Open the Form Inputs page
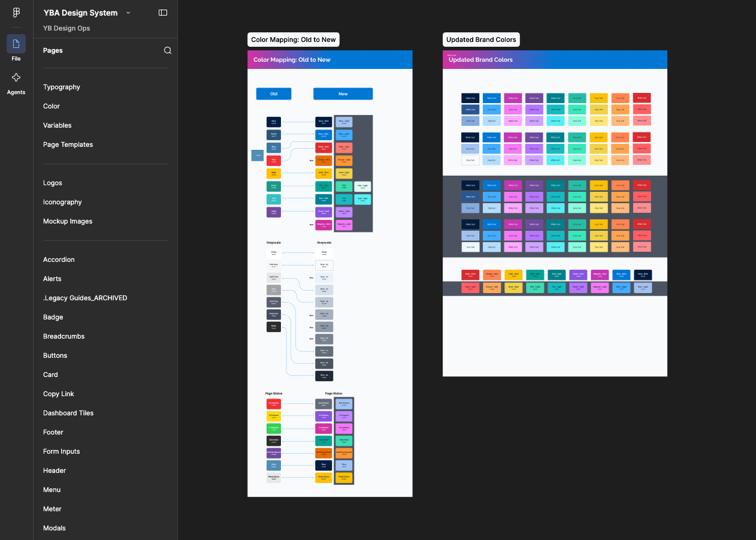 62,451
